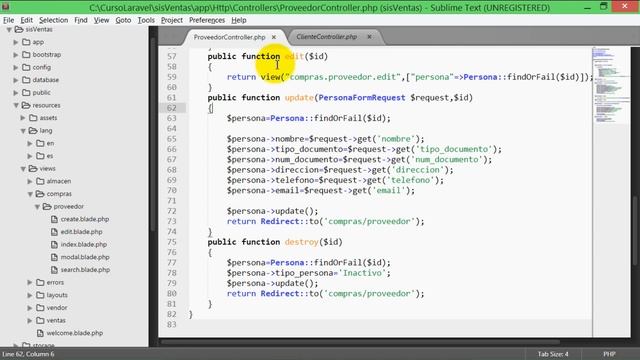Screen dimensions: 640x360
Task: Open index.blade.php from the sidebar
Action: [84, 244]
